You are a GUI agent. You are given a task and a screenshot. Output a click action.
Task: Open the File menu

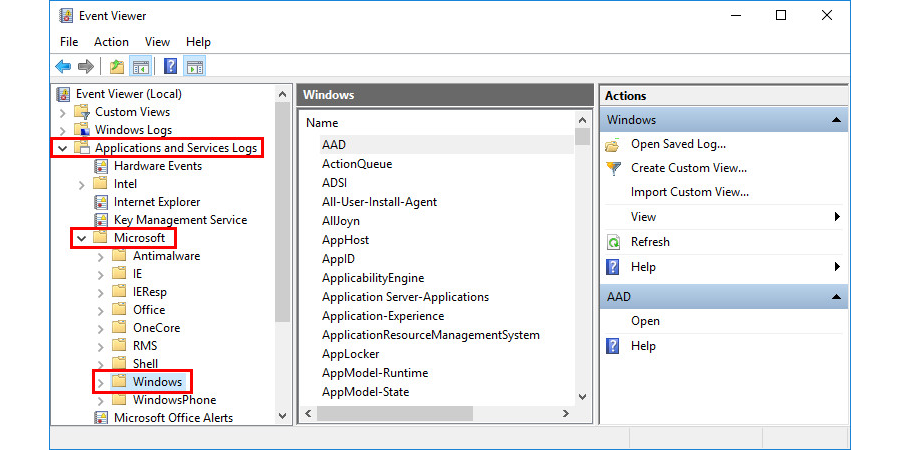(x=69, y=42)
